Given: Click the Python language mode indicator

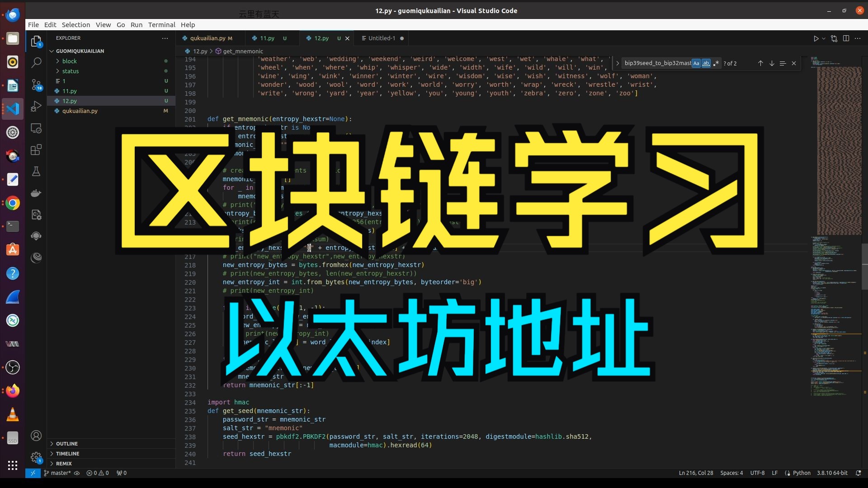Looking at the screenshot, I should [802, 473].
